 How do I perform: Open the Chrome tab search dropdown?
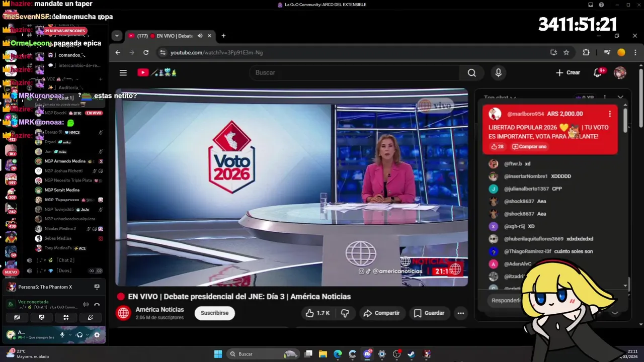(117, 36)
